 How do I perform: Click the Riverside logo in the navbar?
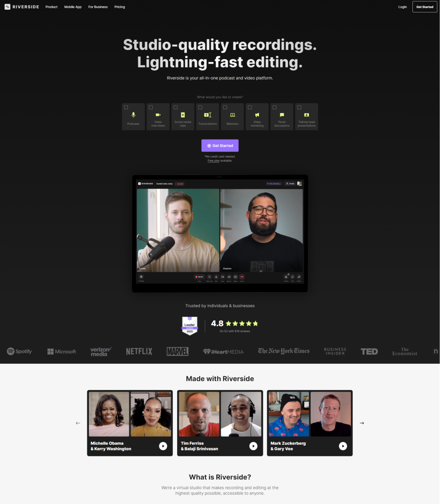pos(22,7)
